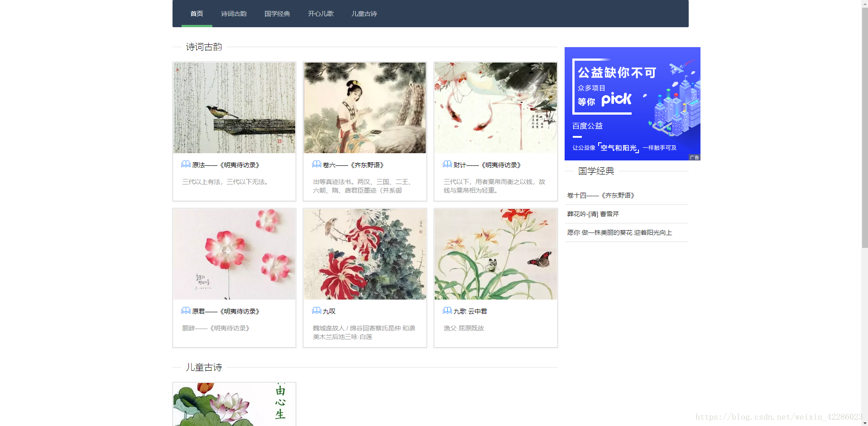Click excerpt 三代以上有法，三代以下无法。
868x426 pixels.
pyautogui.click(x=226, y=182)
